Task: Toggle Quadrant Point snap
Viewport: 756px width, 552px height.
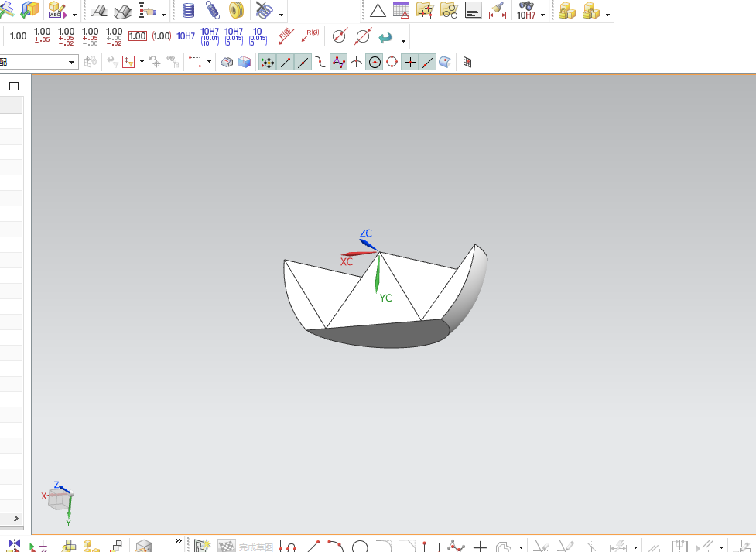Action: click(392, 62)
